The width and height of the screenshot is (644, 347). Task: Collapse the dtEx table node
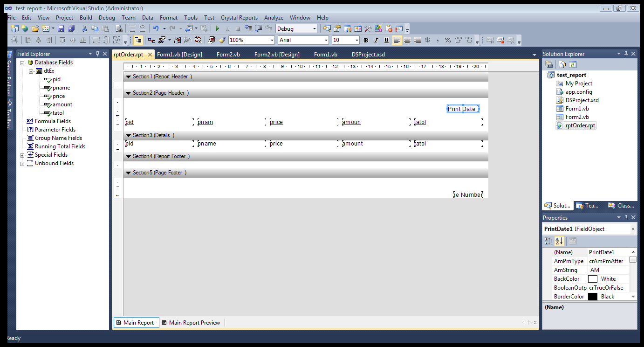tap(31, 71)
